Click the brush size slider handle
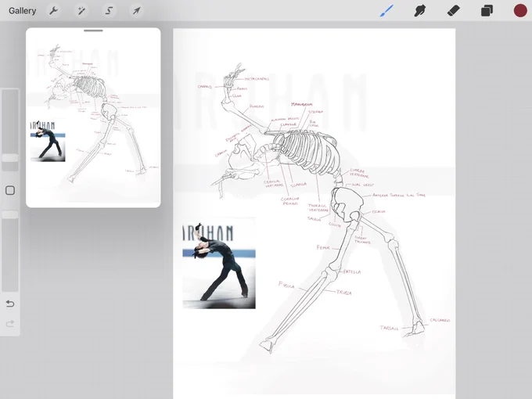 (x=10, y=158)
